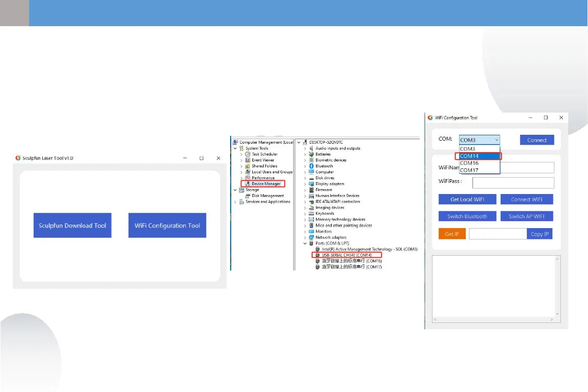Click the Firmware category icon

pyautogui.click(x=311, y=190)
